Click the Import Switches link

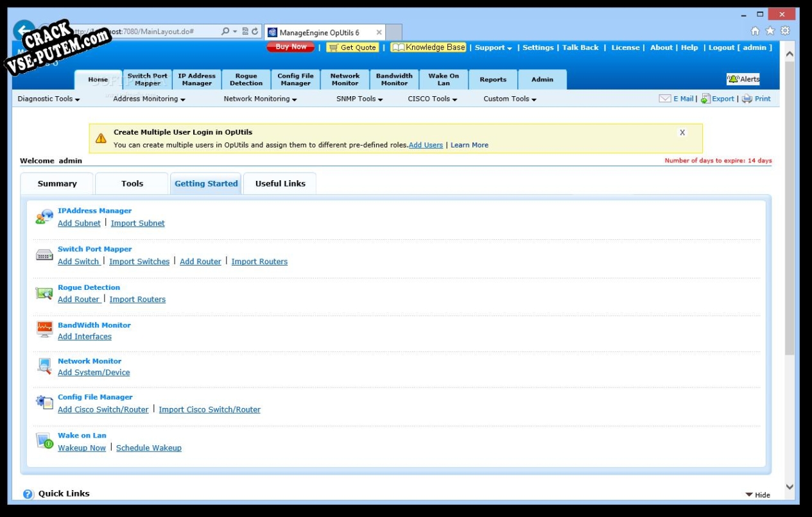click(x=139, y=262)
